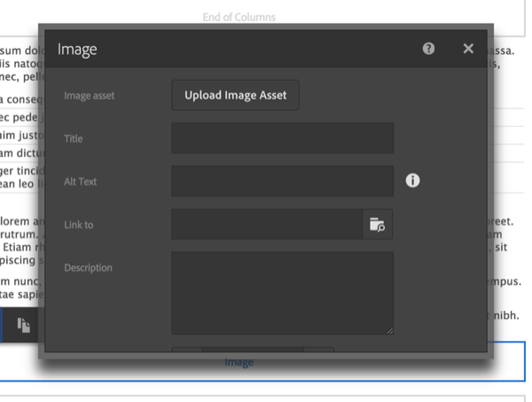This screenshot has width=532, height=402.
Task: Focus the Link to path field
Action: tap(267, 225)
